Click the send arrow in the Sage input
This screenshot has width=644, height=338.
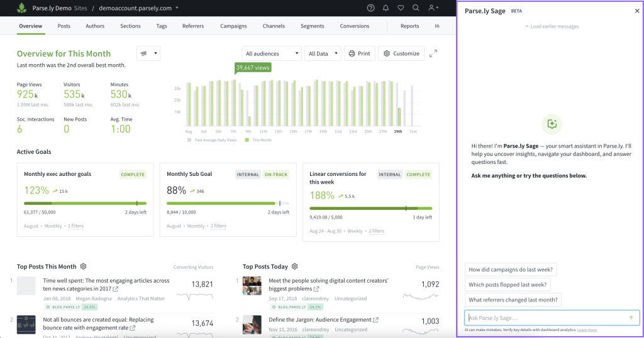631,318
